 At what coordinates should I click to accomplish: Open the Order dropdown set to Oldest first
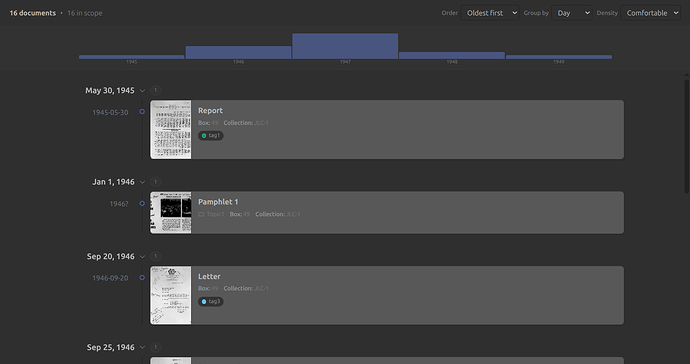(490, 13)
